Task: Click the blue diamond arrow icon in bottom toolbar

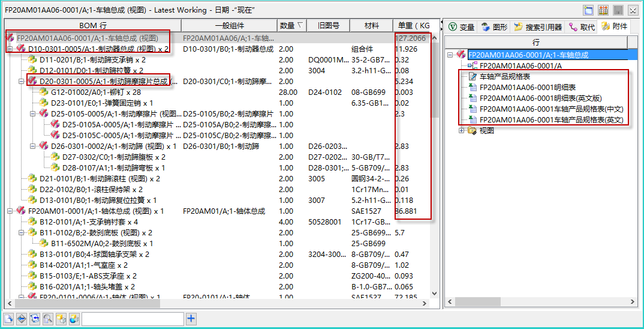Action: click(22, 319)
